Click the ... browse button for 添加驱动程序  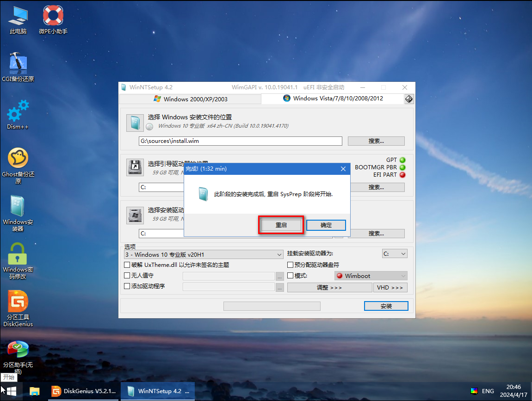coord(279,288)
